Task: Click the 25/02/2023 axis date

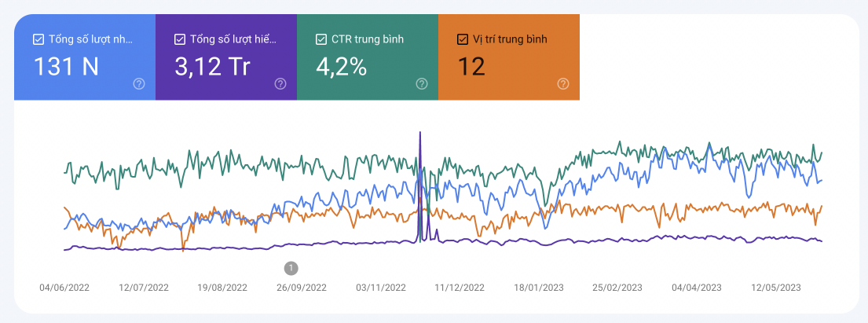Action: click(617, 288)
